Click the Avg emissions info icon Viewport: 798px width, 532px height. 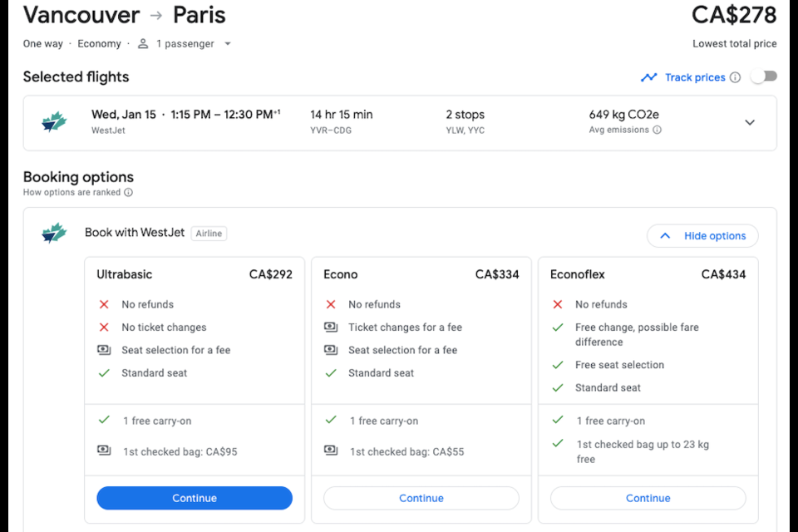pos(657,130)
